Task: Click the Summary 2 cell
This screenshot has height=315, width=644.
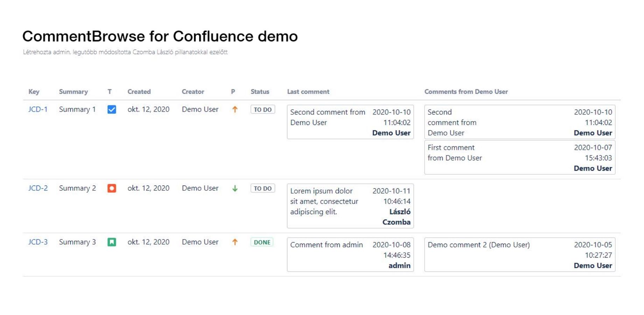Action: 77,188
